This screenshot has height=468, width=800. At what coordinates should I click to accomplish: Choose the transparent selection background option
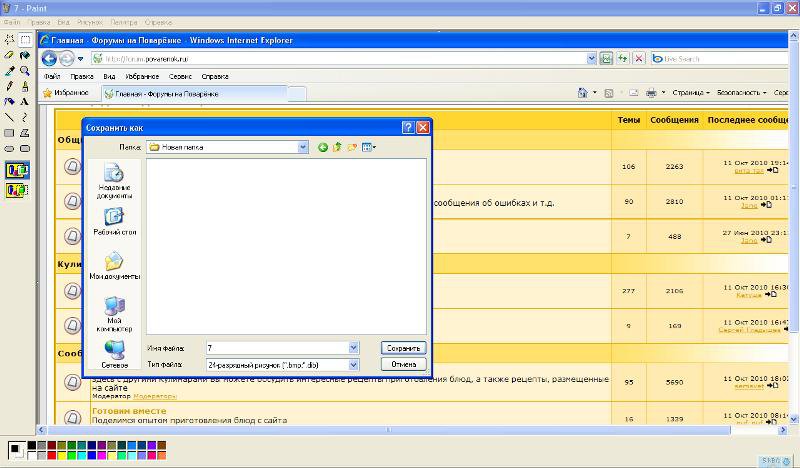[x=17, y=189]
